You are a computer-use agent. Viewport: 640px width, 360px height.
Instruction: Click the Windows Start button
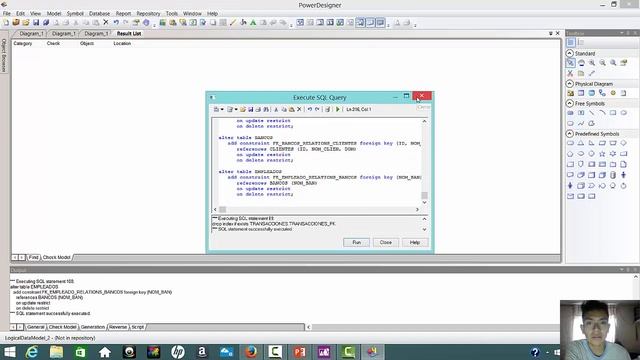pos(9,352)
